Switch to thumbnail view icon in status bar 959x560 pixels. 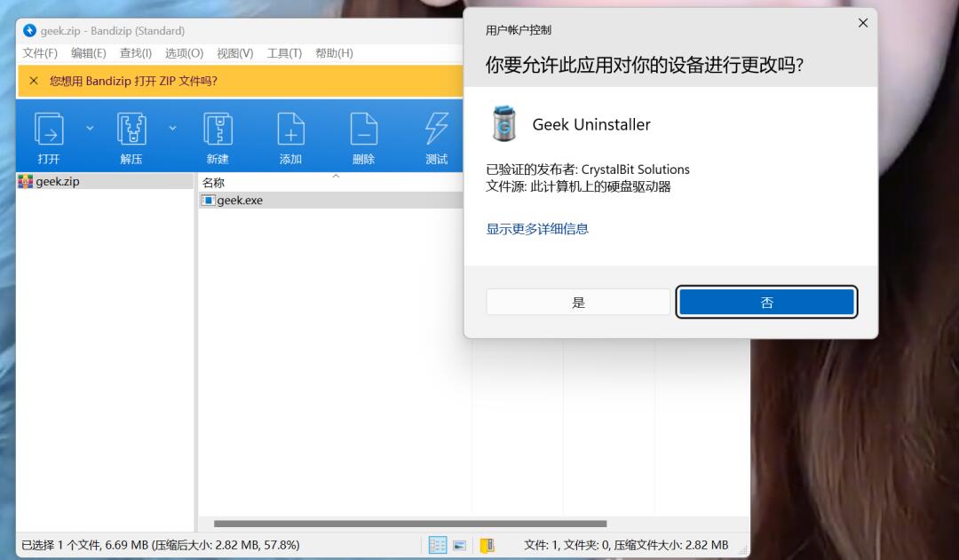pyautogui.click(x=459, y=545)
